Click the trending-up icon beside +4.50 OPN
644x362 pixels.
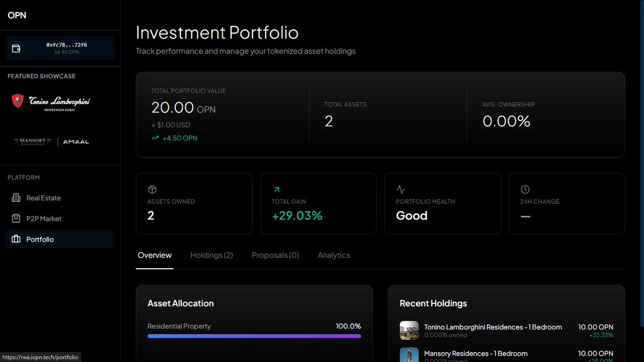click(x=155, y=138)
